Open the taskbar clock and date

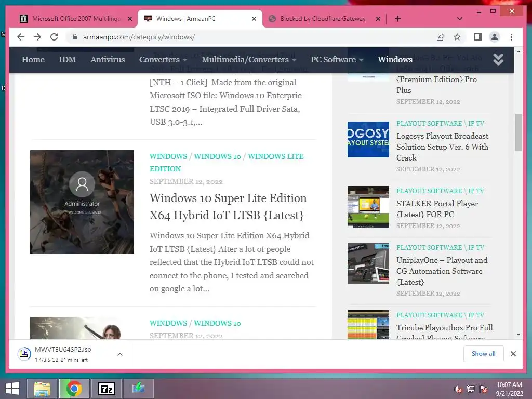(509, 389)
